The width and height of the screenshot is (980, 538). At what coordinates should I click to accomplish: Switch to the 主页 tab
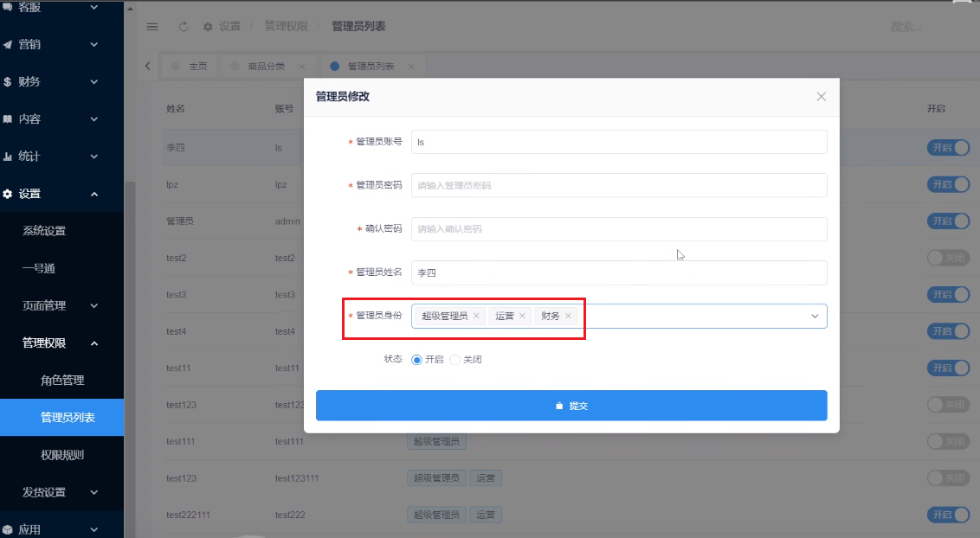(190, 66)
